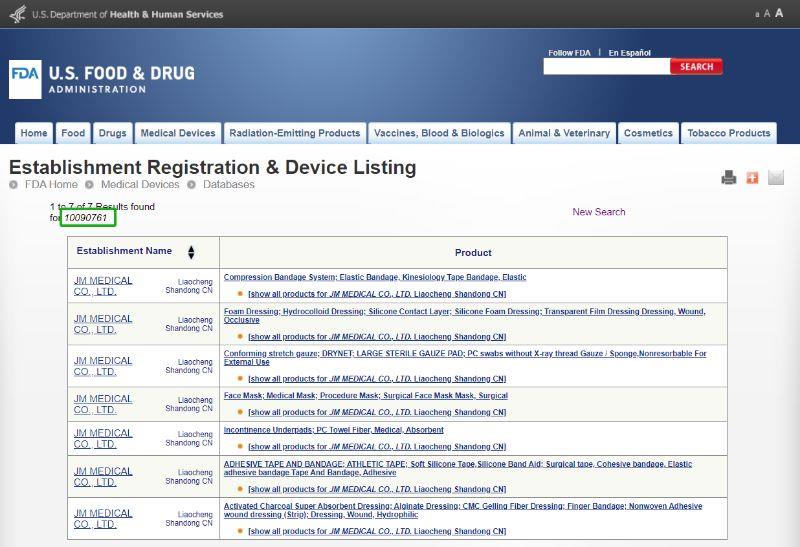This screenshot has width=800, height=547.
Task: Show all products under Compression Bandage row
Action: (x=377, y=294)
